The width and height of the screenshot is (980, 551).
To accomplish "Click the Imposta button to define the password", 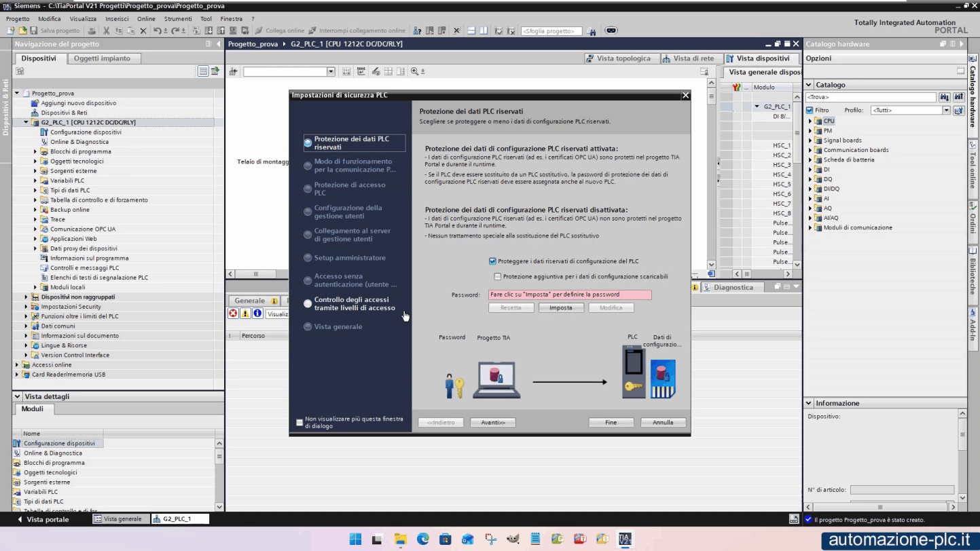I will coord(561,307).
